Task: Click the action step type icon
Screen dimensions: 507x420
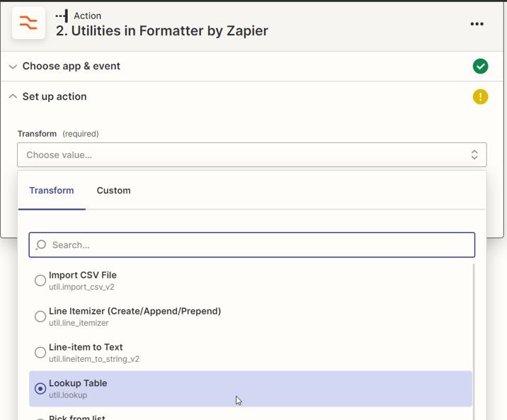Action: click(62, 16)
